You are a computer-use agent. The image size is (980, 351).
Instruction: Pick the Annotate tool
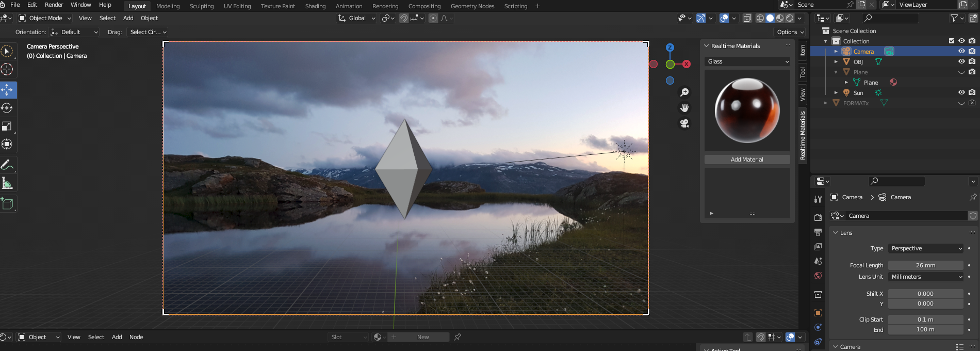tap(8, 165)
